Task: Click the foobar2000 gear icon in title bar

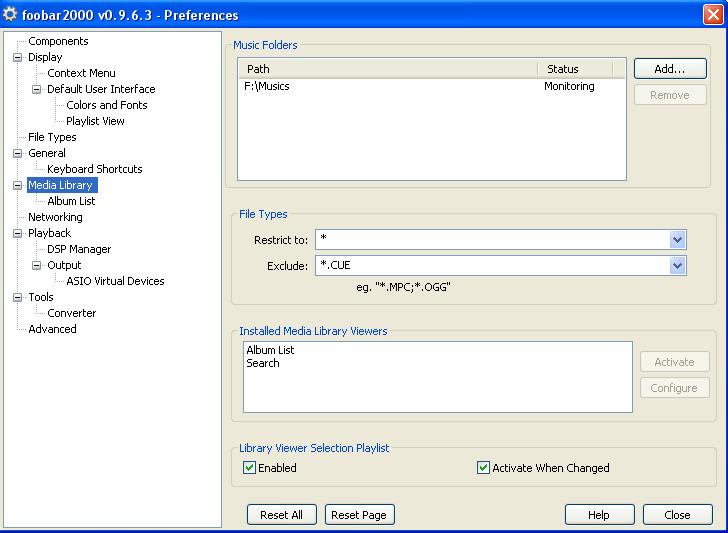Action: [10, 14]
